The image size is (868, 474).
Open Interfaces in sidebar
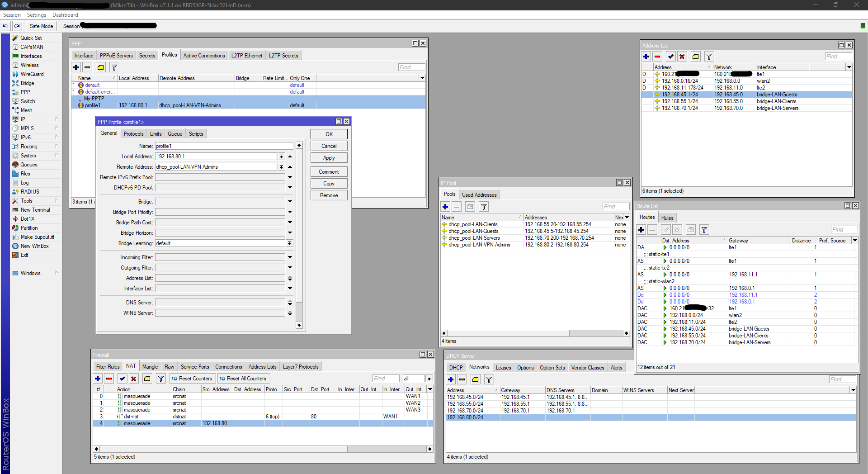[31, 56]
